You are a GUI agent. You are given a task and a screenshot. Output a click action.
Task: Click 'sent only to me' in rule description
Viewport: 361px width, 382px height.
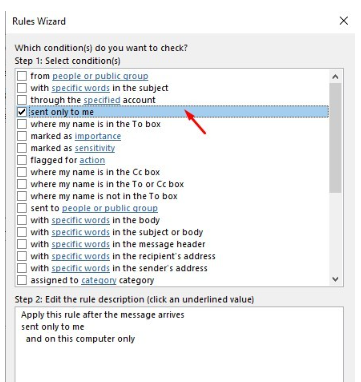[53, 327]
